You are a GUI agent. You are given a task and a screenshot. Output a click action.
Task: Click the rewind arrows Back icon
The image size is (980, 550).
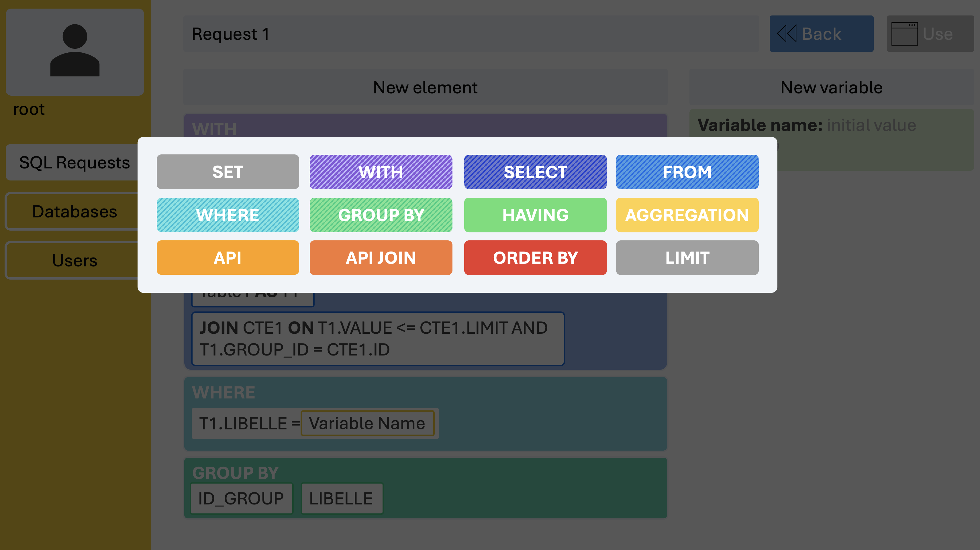coord(786,34)
